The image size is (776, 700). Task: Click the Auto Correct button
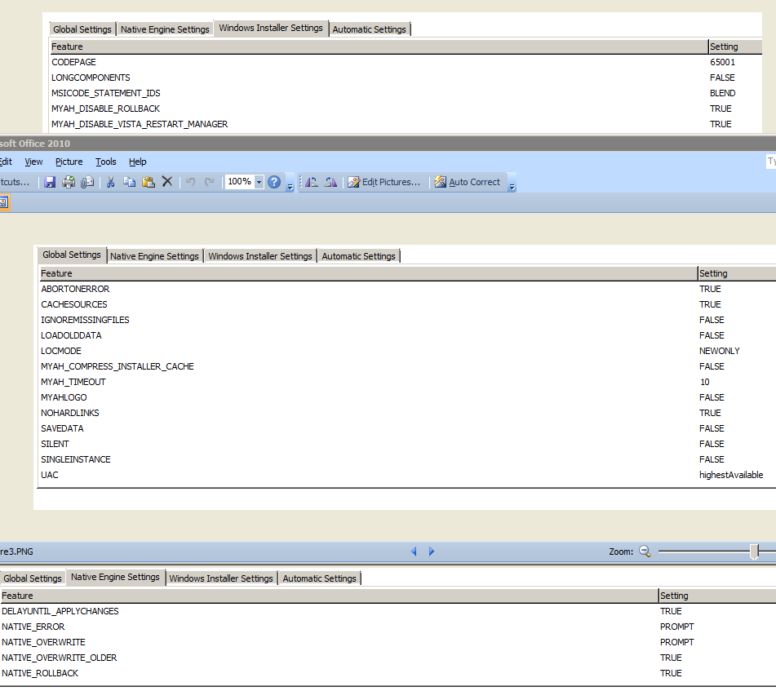click(468, 182)
